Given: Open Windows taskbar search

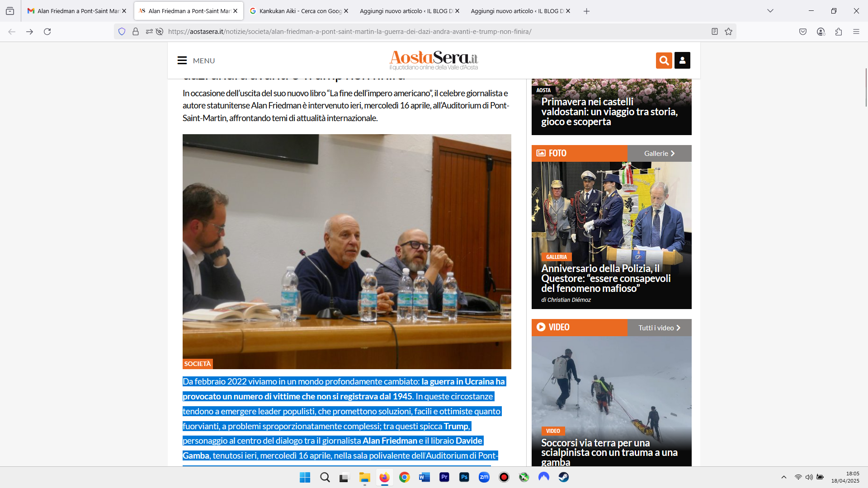Looking at the screenshot, I should 325,477.
